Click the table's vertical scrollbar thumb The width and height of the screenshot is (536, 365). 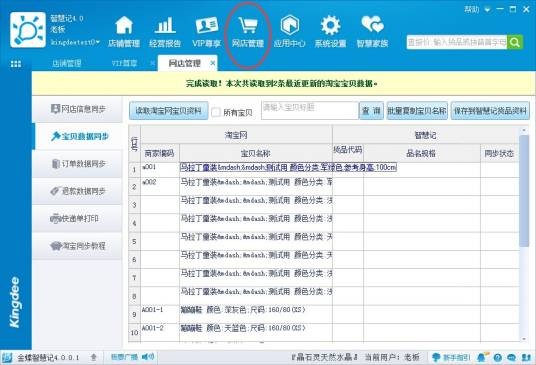524,191
